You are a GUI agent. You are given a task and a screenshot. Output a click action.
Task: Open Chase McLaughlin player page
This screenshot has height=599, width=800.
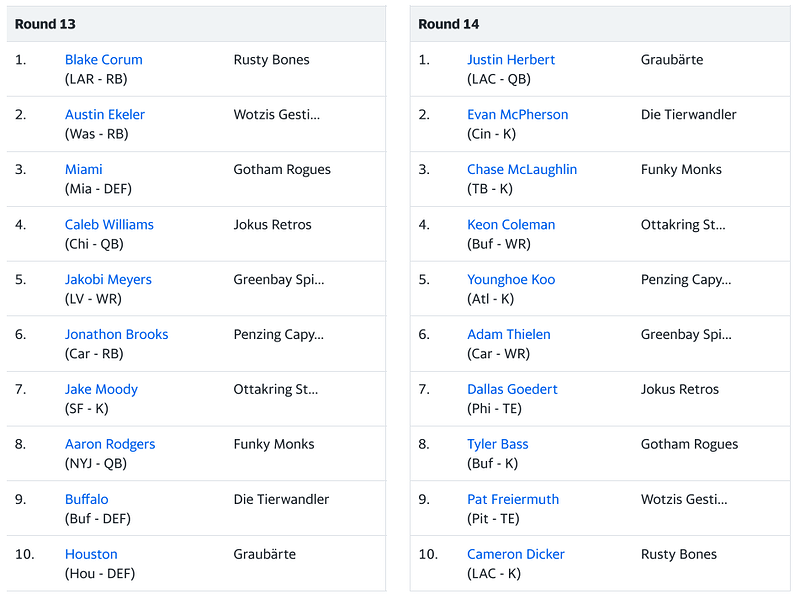[x=522, y=170]
